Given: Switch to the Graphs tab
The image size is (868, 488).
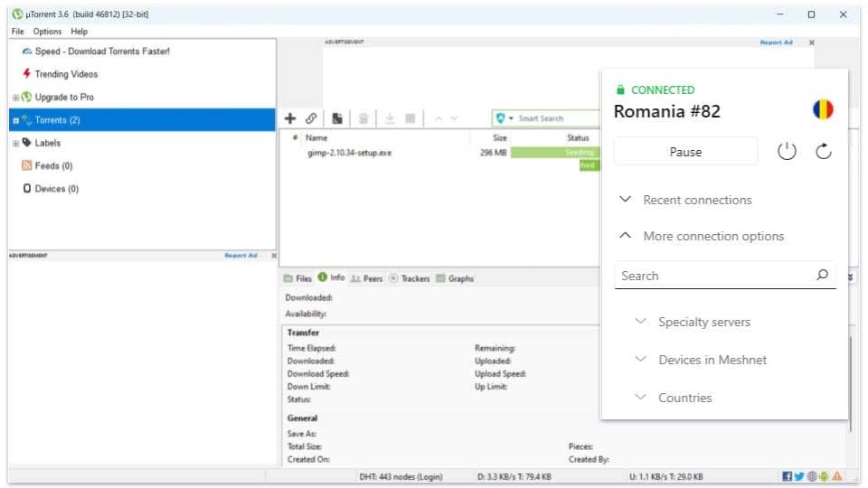Looking at the screenshot, I should (455, 278).
